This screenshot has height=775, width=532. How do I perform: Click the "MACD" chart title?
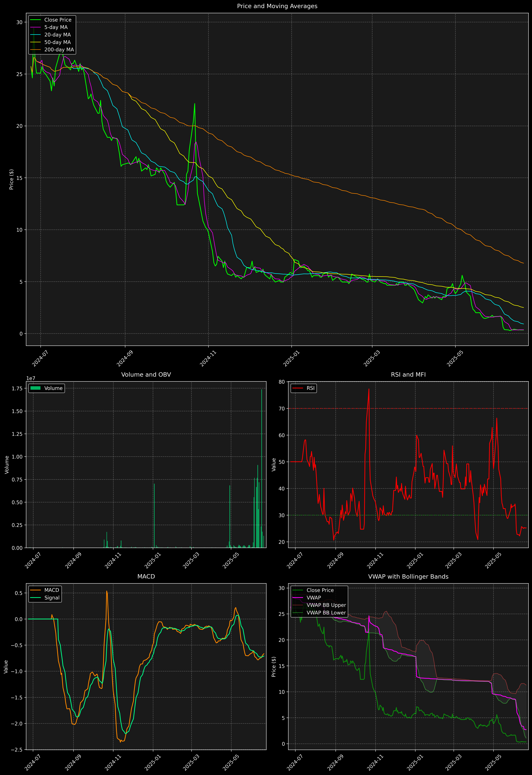click(146, 577)
